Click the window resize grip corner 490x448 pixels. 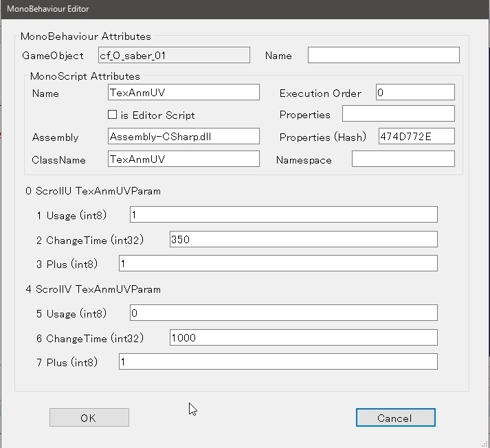coord(485,443)
